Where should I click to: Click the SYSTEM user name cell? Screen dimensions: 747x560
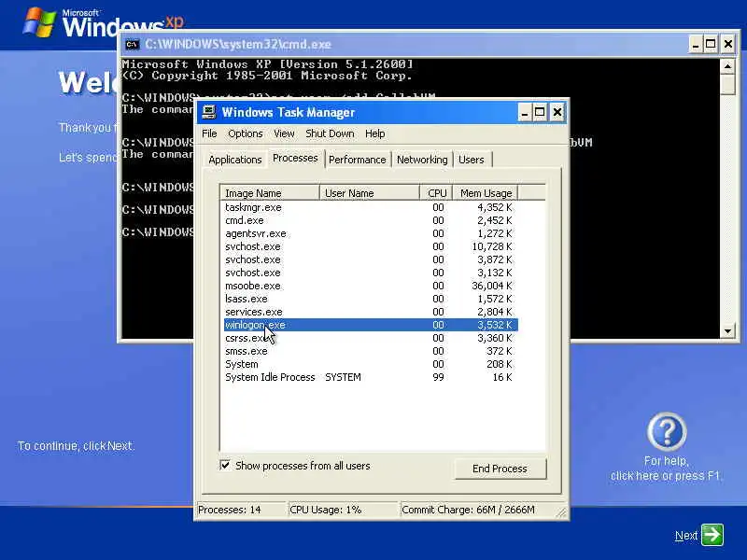coord(343,377)
